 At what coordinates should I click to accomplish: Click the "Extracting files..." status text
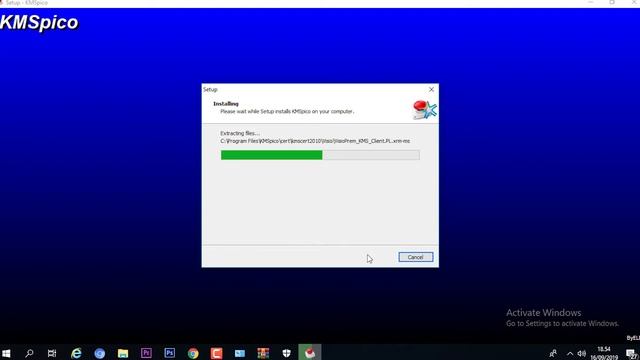pos(240,133)
